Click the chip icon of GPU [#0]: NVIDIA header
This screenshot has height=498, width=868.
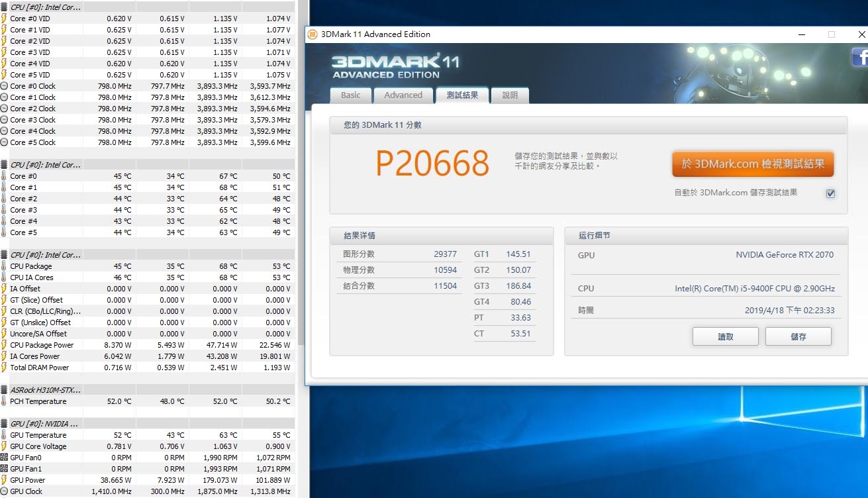(4, 424)
